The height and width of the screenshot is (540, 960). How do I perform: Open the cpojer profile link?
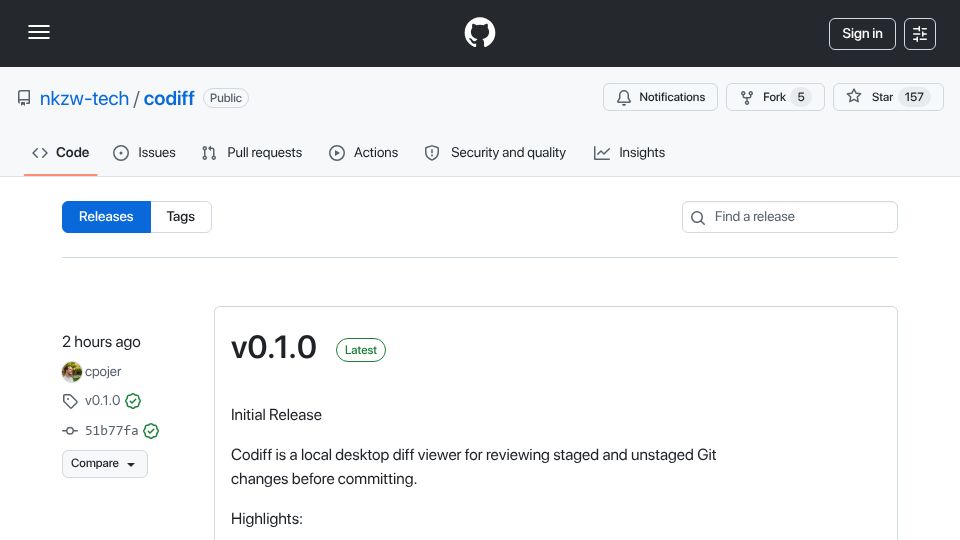point(103,372)
